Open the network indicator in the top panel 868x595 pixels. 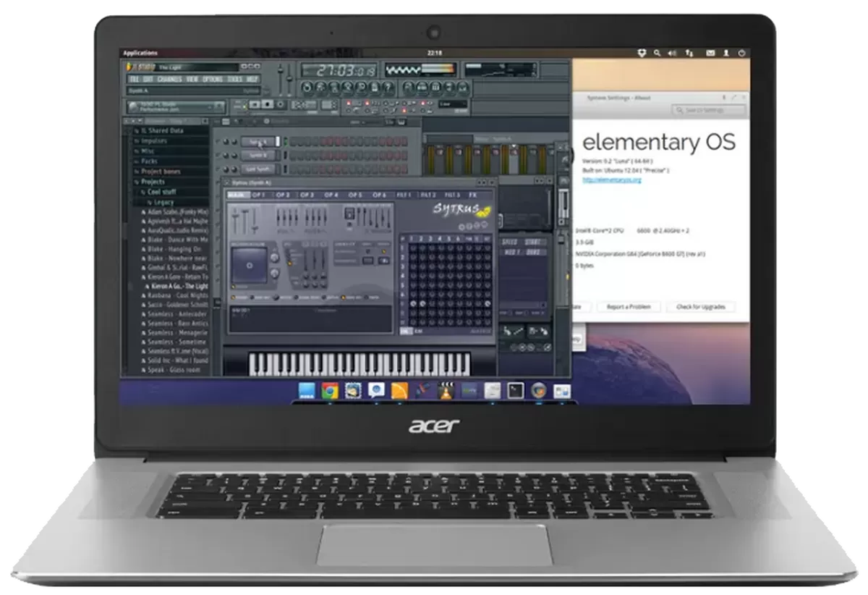[689, 53]
